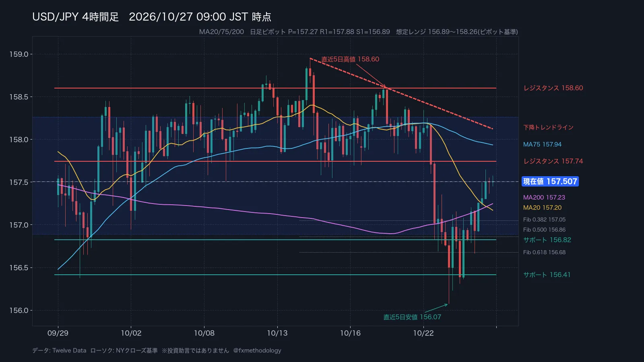Click the MA20 157.20 legend label
This screenshot has width=644, height=362.
(x=542, y=208)
